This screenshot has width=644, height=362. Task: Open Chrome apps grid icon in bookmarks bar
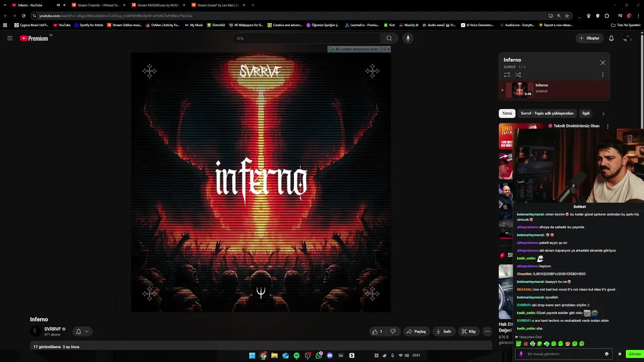click(5, 25)
